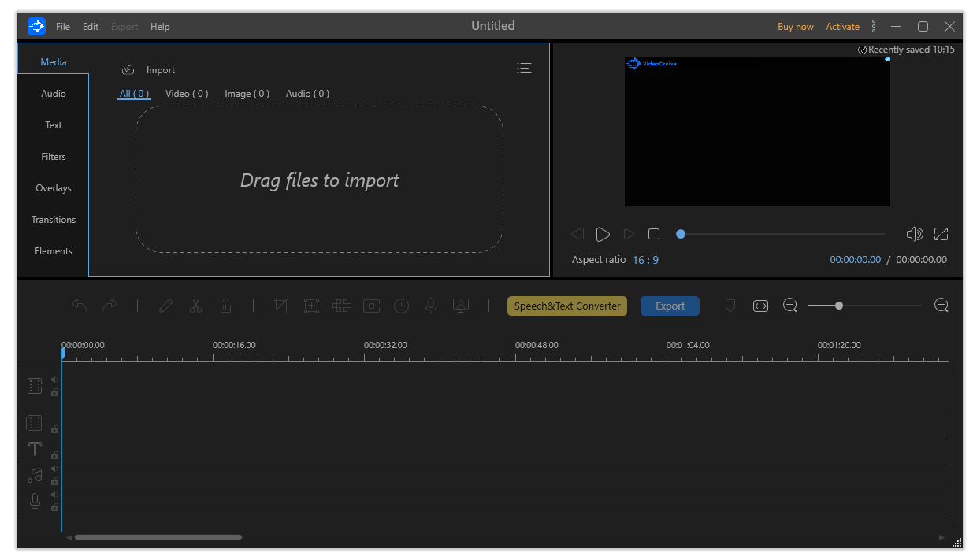Open the File menu

pos(63,27)
